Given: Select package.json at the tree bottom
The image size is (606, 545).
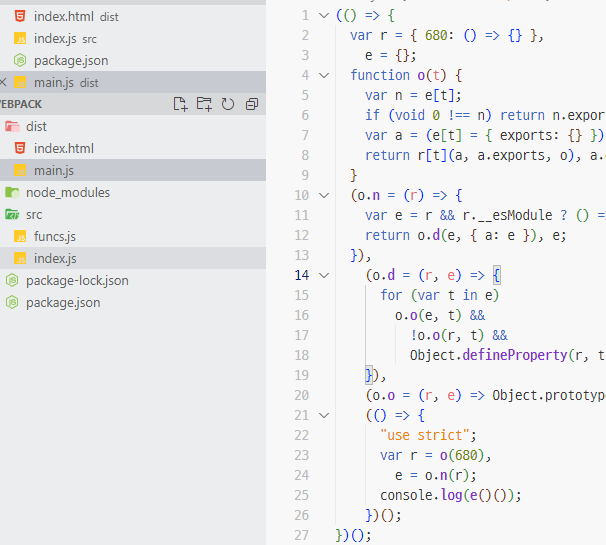Looking at the screenshot, I should point(63,302).
